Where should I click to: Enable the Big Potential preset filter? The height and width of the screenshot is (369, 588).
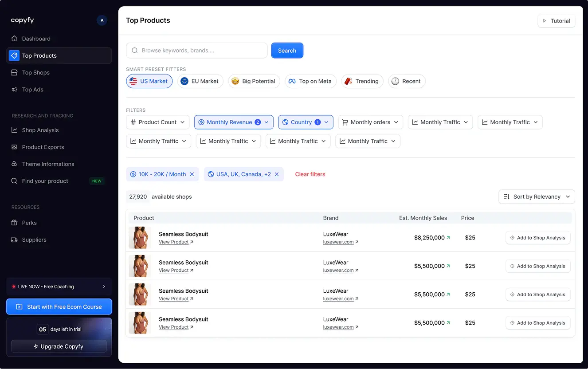tap(254, 81)
